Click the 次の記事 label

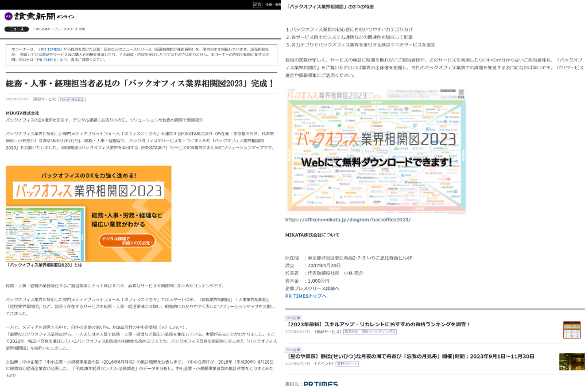point(293,318)
